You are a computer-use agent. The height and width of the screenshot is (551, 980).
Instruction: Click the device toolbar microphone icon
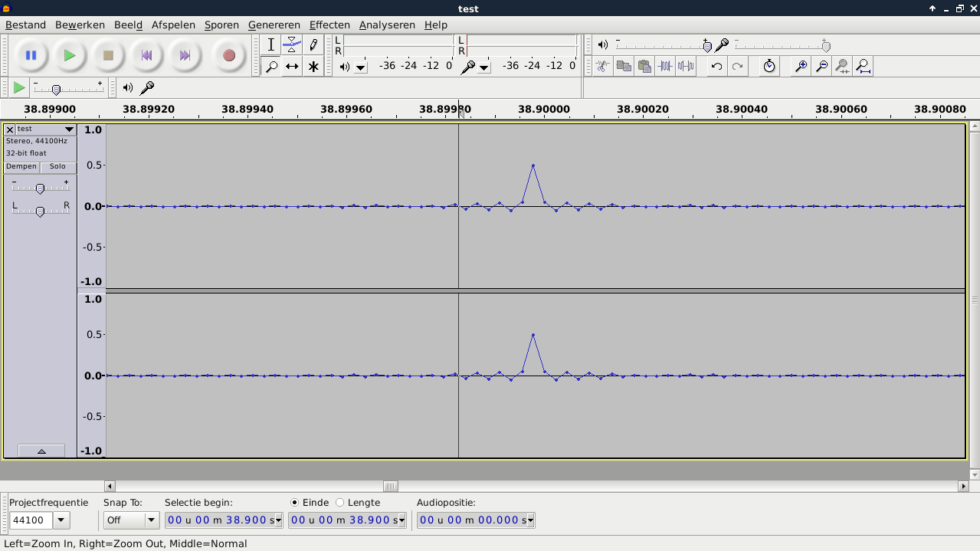coord(147,88)
